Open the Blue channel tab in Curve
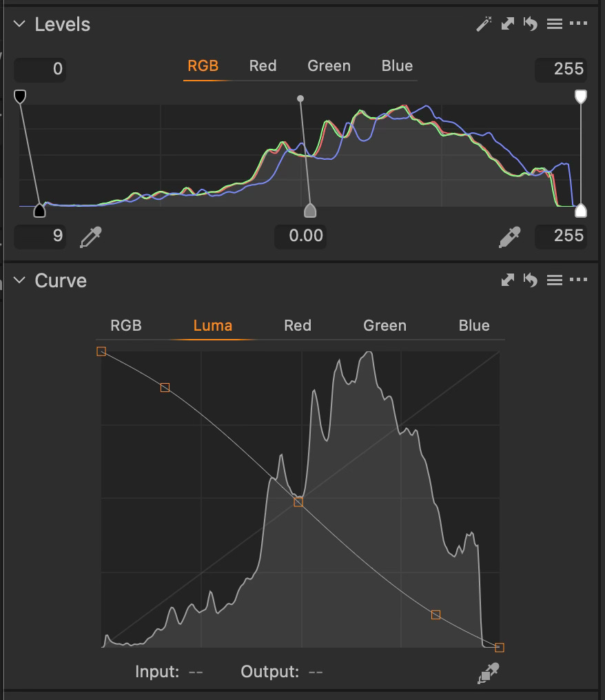Viewport: 605px width, 700px height. click(x=474, y=325)
